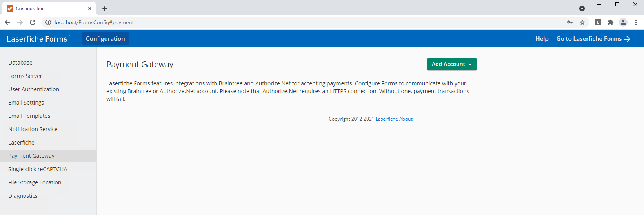Click the Laserfiche footer link
The height and width of the screenshot is (215, 644).
[x=387, y=119]
